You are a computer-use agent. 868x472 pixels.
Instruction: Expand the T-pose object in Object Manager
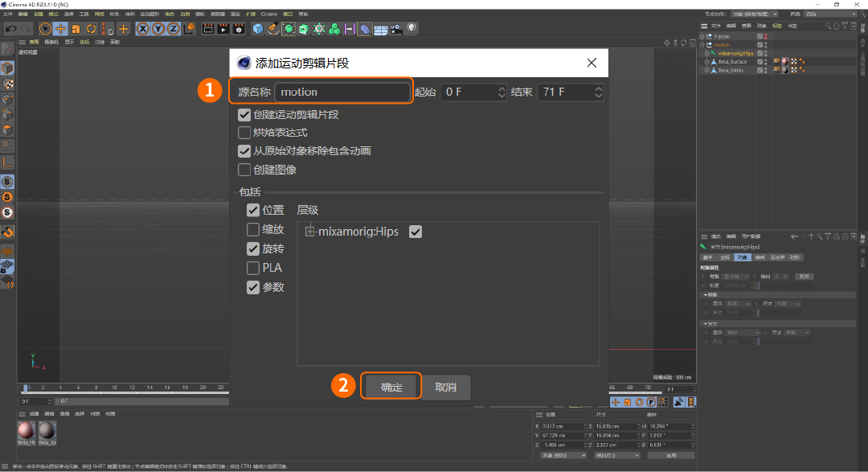pyautogui.click(x=702, y=36)
